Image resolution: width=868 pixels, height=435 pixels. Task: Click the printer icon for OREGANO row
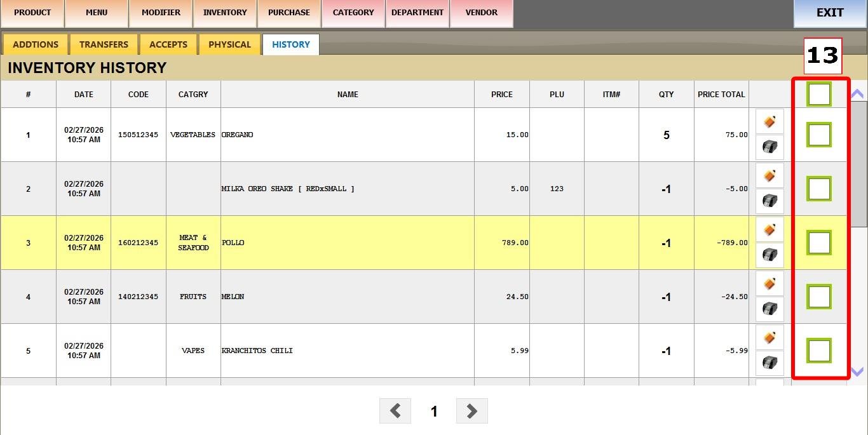click(770, 147)
